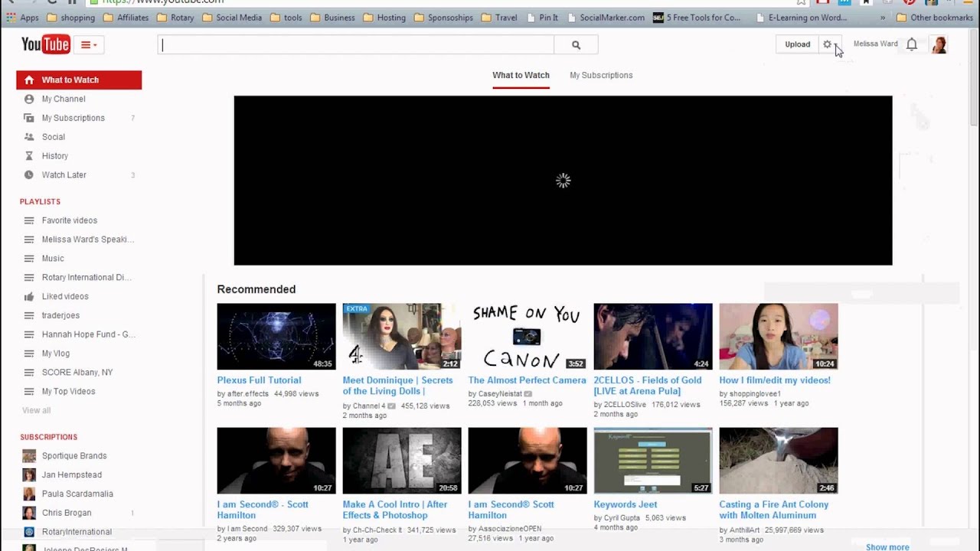Open the Pin It bookmark
Image resolution: width=980 pixels, height=551 pixels.
(542, 18)
